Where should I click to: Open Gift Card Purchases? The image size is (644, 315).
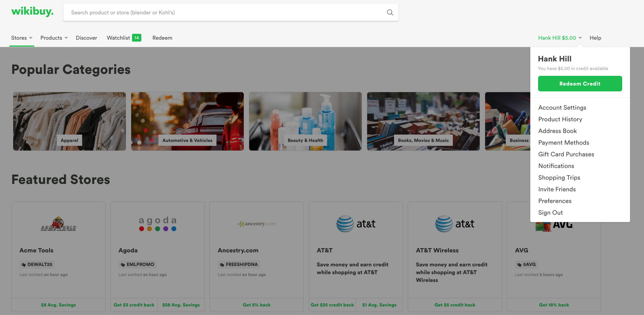pos(566,154)
